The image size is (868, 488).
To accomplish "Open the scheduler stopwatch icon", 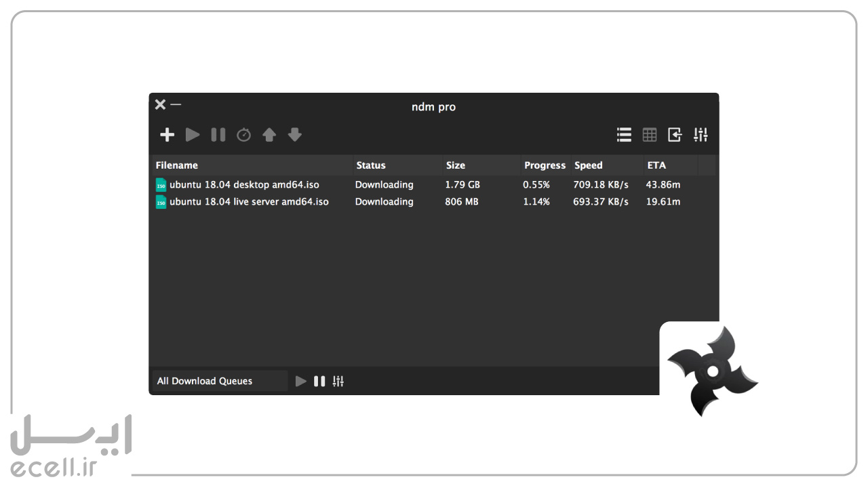I will (243, 135).
